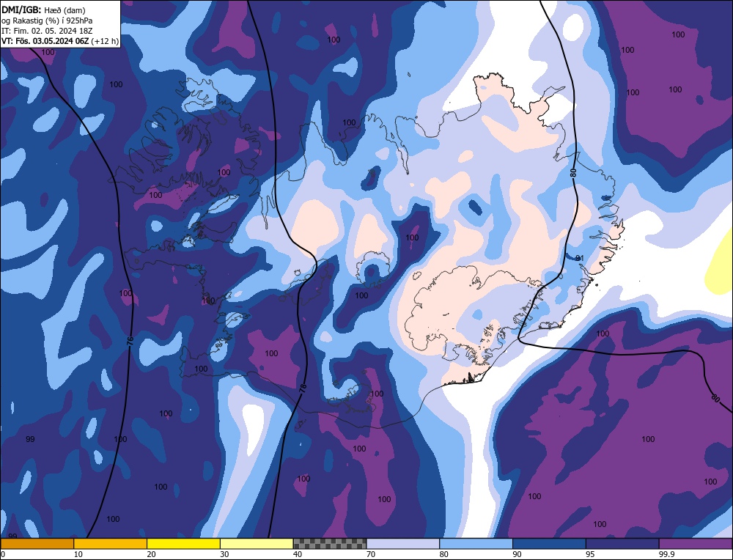Screen dimensions: 733x560
Task: Click the 0–10 dark orange legend swatch
Action: [x=37, y=544]
